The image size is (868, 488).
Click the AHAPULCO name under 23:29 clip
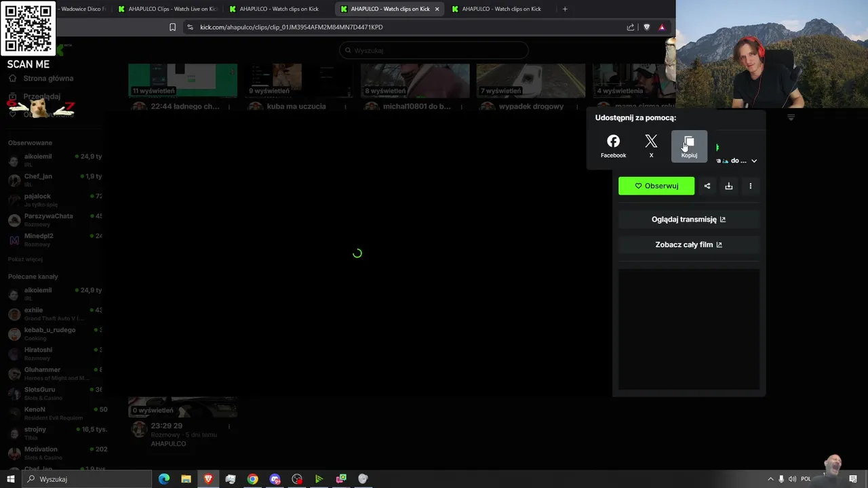pos(168,443)
